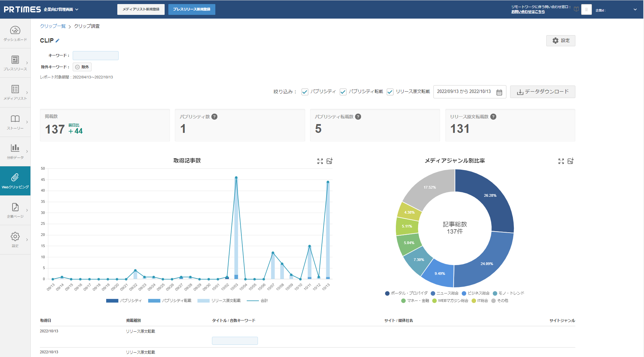Expand the Press Release submenu chevron
The height and width of the screenshot is (357, 644).
[x=27, y=63]
